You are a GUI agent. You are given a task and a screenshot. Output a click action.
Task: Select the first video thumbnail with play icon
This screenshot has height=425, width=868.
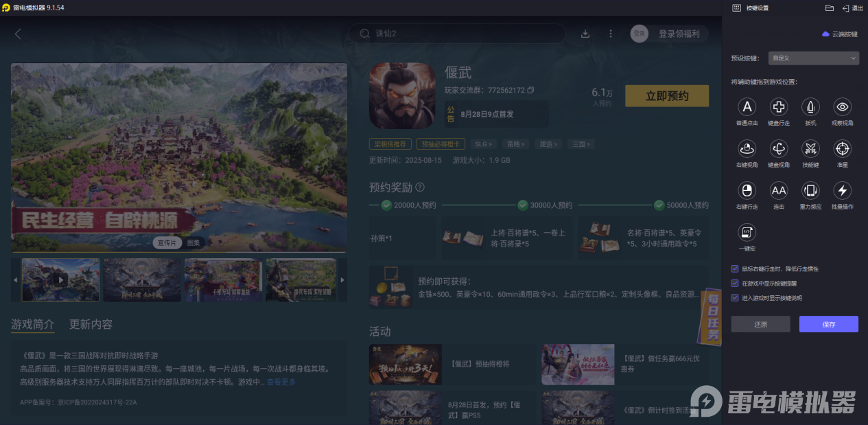point(60,280)
